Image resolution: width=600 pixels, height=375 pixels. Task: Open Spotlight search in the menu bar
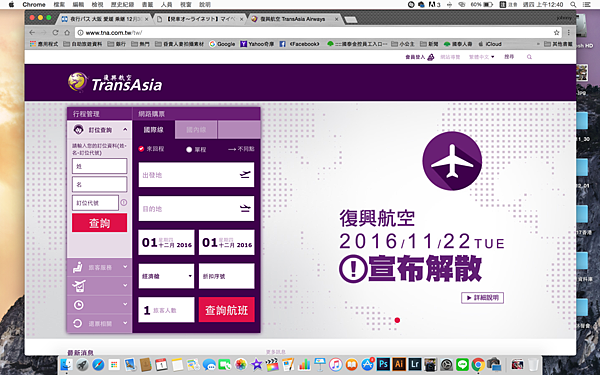click(x=573, y=5)
